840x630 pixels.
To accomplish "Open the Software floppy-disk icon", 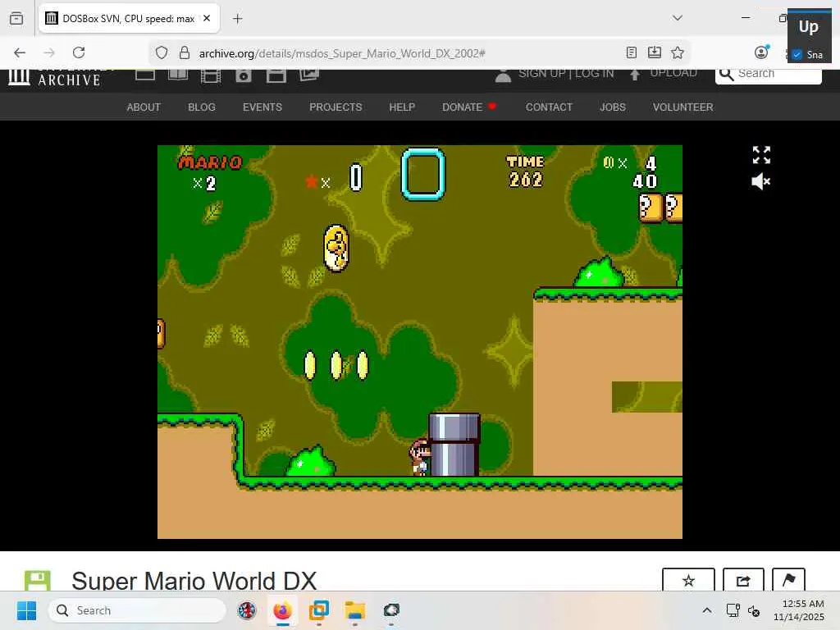I will click(x=276, y=76).
